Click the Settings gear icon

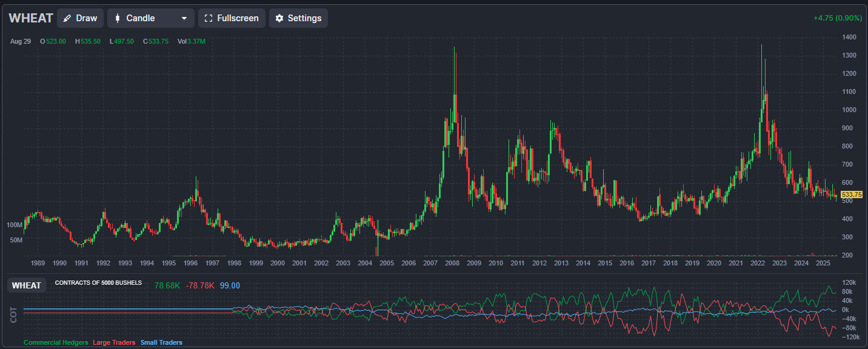coord(279,18)
